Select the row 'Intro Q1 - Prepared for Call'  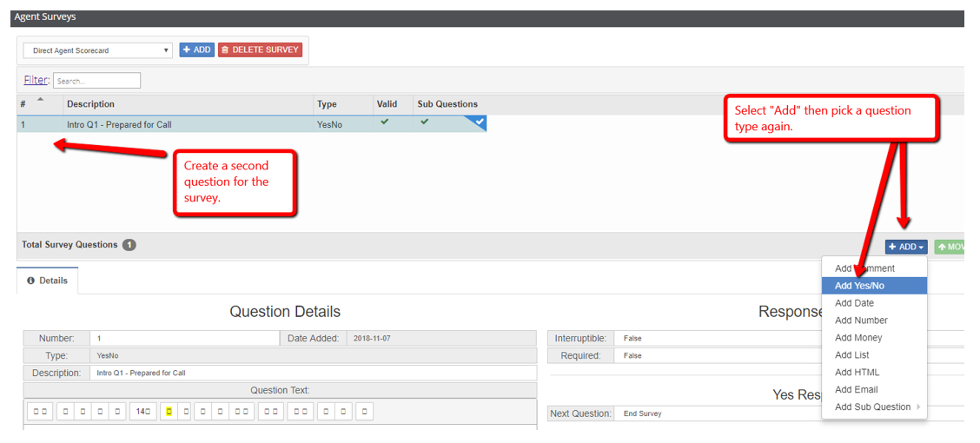point(252,124)
